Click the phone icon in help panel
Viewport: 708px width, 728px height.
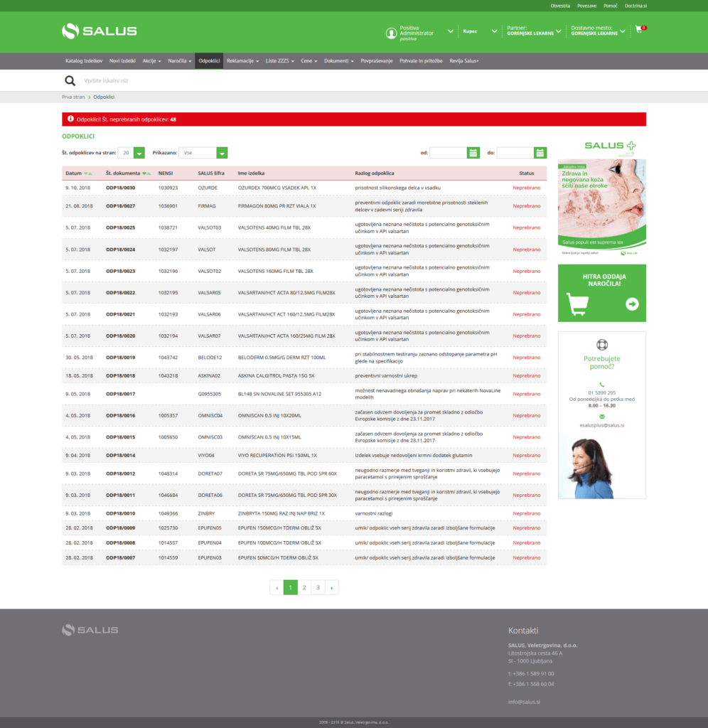[602, 385]
